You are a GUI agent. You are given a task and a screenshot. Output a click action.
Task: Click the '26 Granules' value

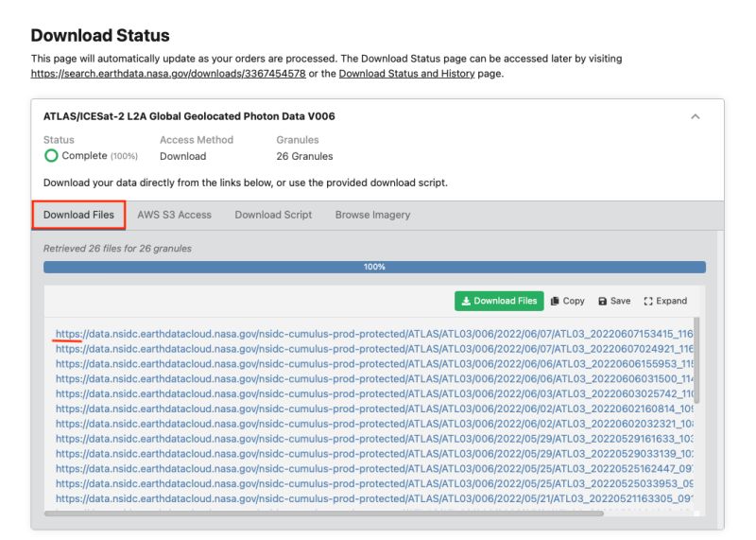click(x=304, y=156)
